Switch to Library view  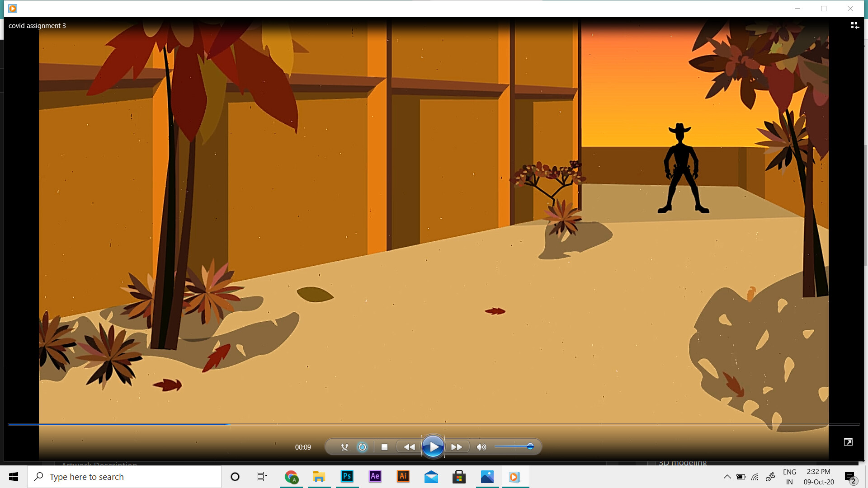coord(854,25)
